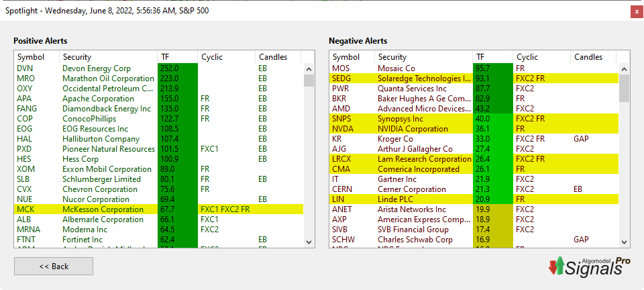Select Halliburton Company row
The image size is (644, 290).
point(159,139)
